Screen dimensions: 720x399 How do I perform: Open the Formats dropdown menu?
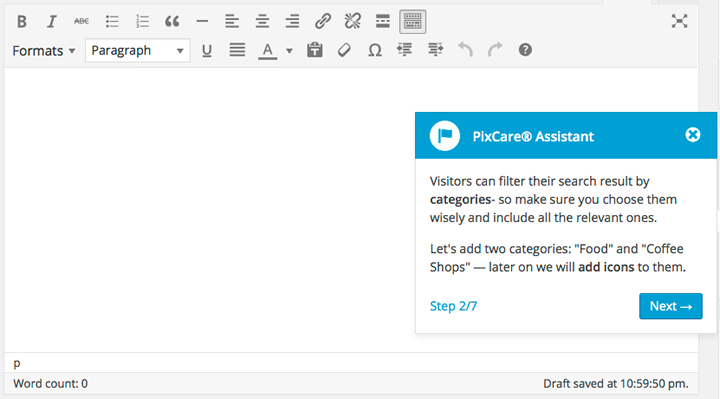click(44, 51)
